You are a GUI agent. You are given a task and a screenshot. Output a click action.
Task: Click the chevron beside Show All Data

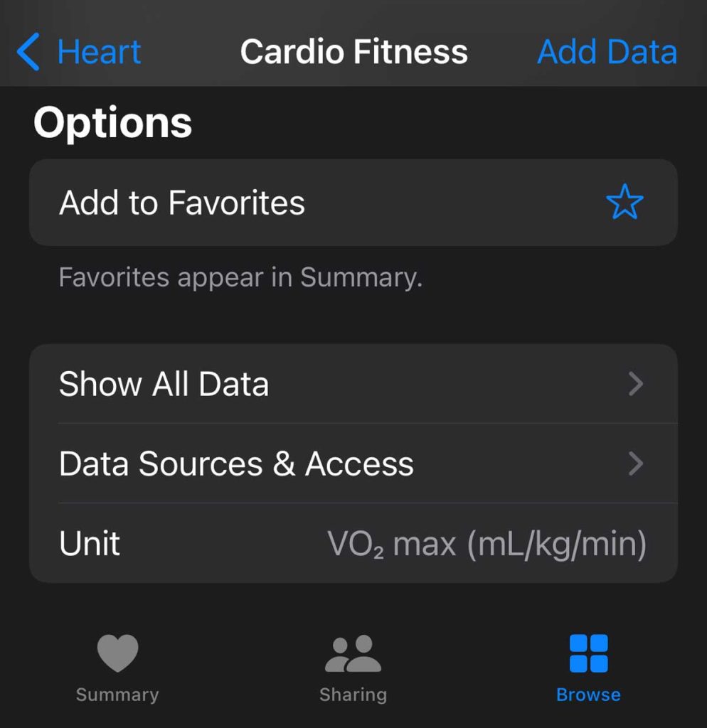[x=636, y=384]
